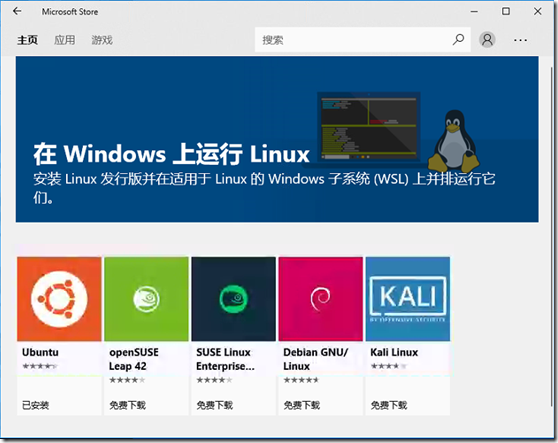The width and height of the screenshot is (558, 443).
Task: Click 免费下载 under openSUSE Leap 42
Action: click(x=127, y=405)
